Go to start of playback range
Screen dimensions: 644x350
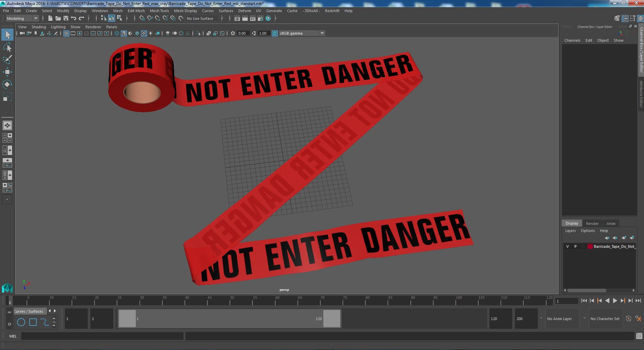coord(584,301)
